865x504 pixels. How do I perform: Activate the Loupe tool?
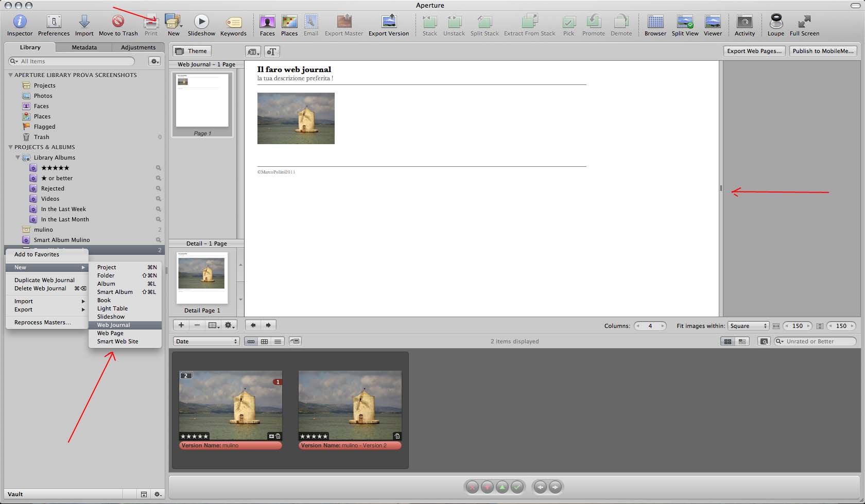(776, 25)
